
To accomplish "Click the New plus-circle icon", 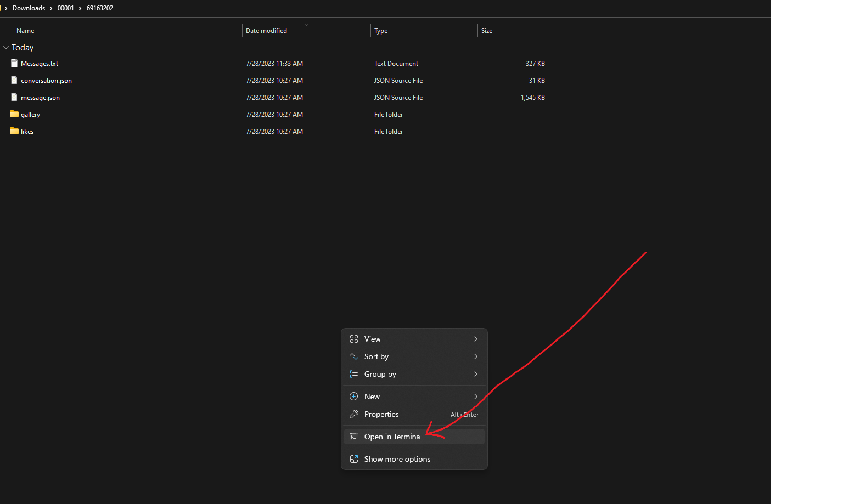I will click(x=354, y=397).
